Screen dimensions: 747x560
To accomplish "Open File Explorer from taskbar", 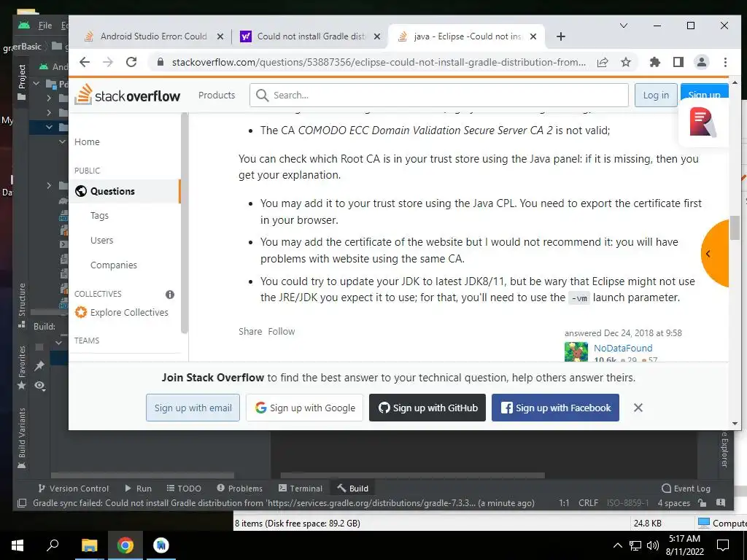I will coord(89,545).
